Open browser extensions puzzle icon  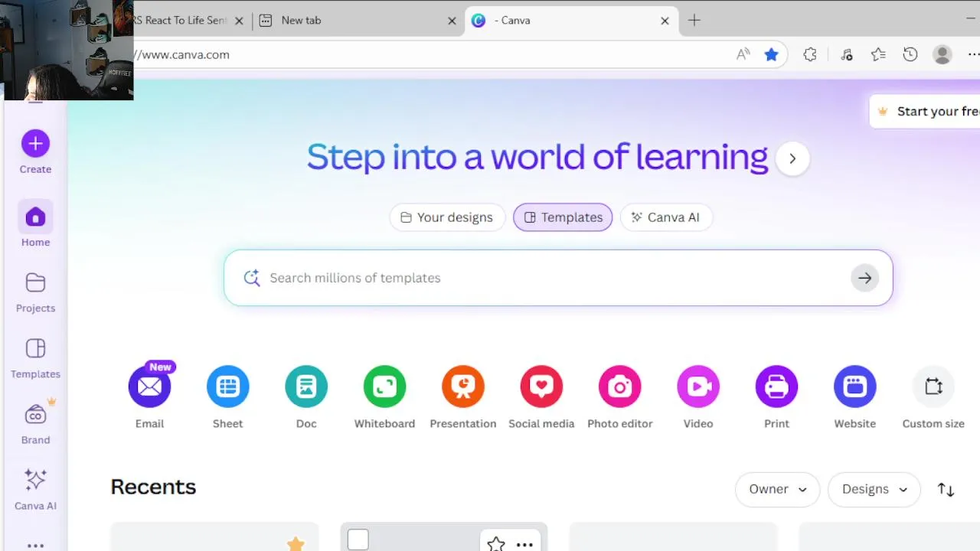pos(809,54)
